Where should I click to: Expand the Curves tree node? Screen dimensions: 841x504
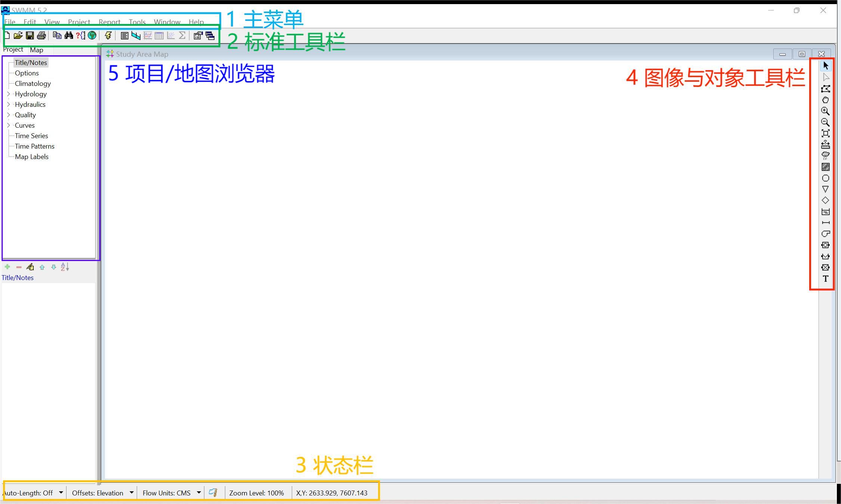(x=9, y=125)
